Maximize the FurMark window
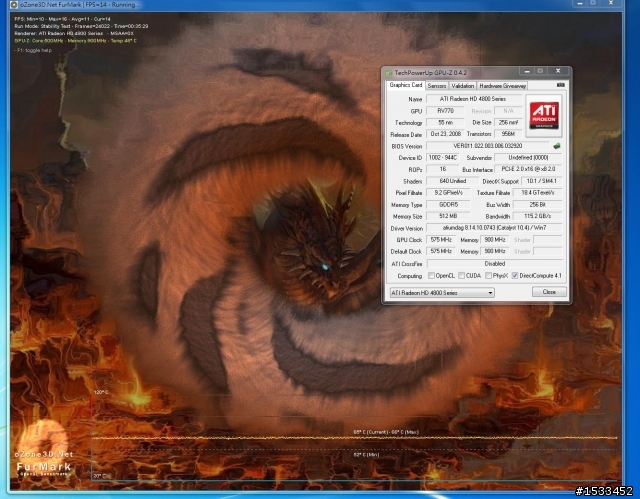 click(593, 3)
